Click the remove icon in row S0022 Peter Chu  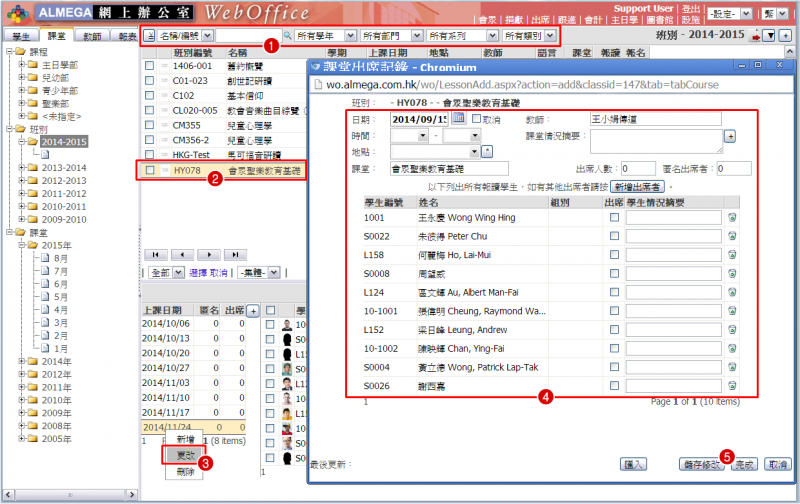pos(732,236)
